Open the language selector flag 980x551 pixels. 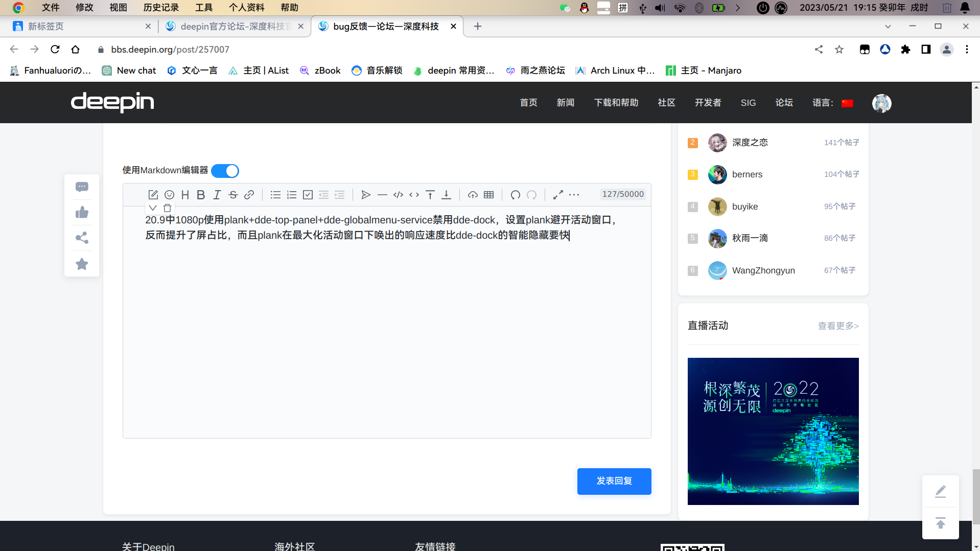(847, 103)
